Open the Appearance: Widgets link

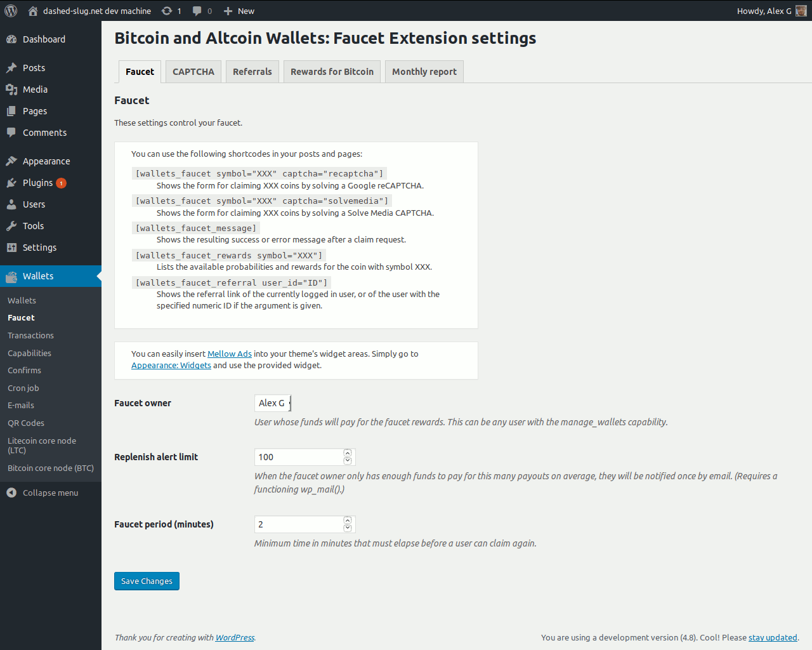pyautogui.click(x=171, y=366)
